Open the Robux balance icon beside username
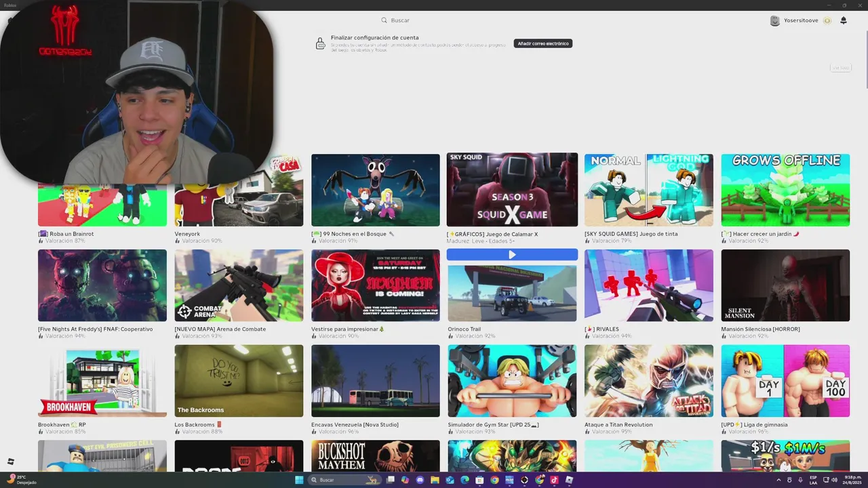Image resolution: width=868 pixels, height=488 pixels. tap(827, 20)
